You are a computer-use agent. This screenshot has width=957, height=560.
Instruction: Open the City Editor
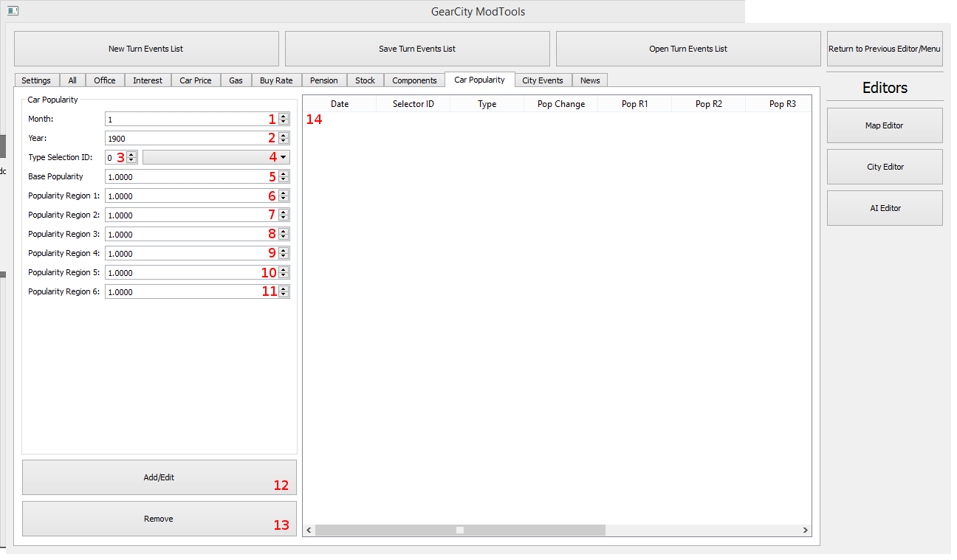click(x=885, y=167)
